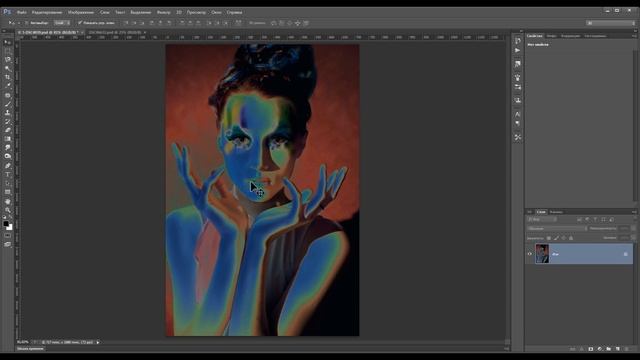Open the layer blending mode dropdown
This screenshot has width=640, height=360.
557,229
